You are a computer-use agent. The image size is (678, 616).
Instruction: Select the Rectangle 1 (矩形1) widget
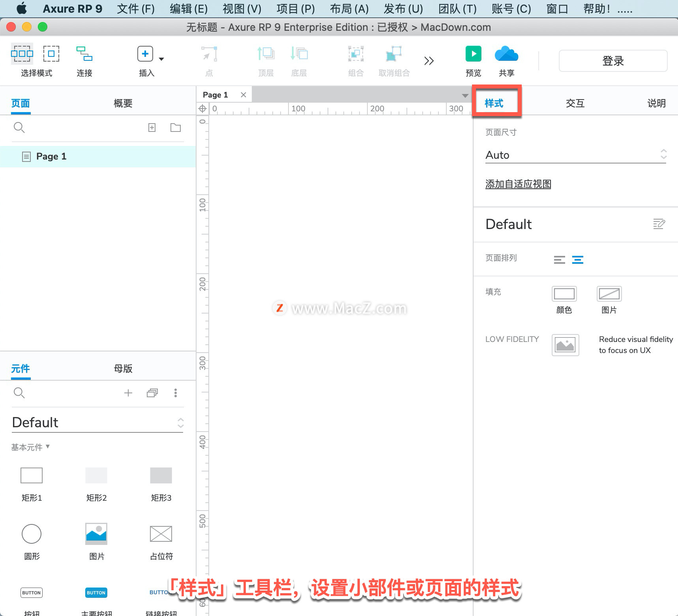coord(32,475)
